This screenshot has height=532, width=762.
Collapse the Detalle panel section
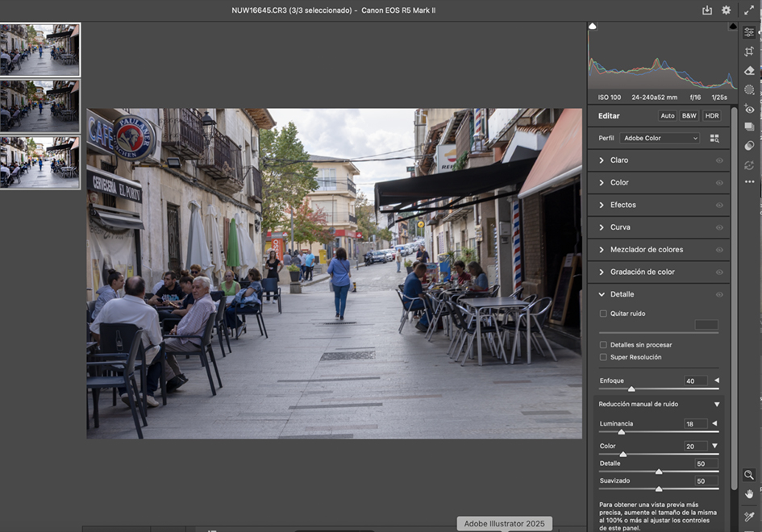coord(621,294)
